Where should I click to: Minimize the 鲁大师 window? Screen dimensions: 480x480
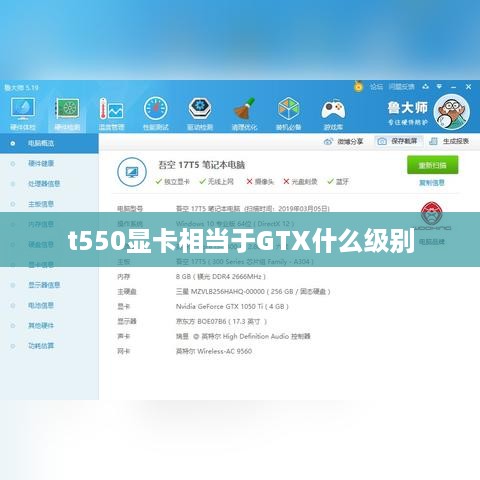tap(453, 87)
